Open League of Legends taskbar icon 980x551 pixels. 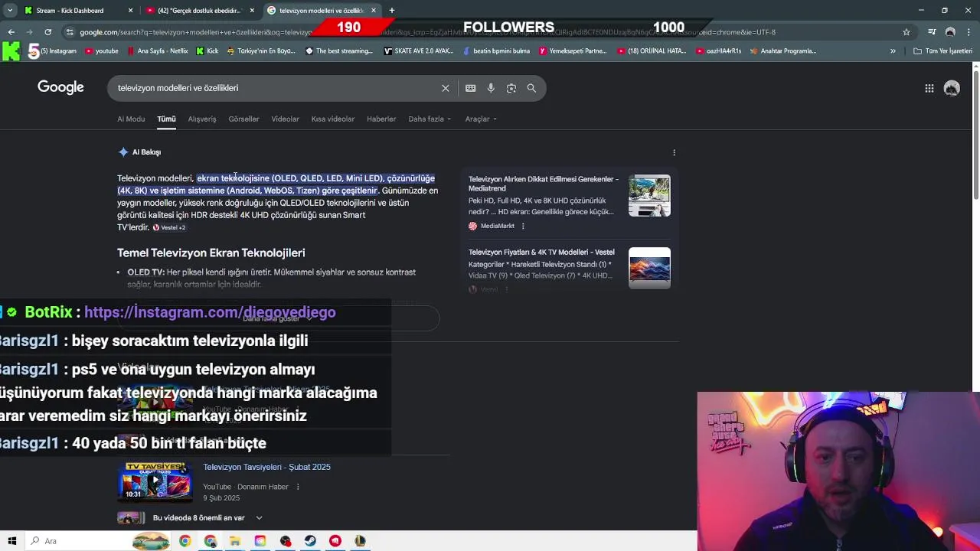click(360, 541)
